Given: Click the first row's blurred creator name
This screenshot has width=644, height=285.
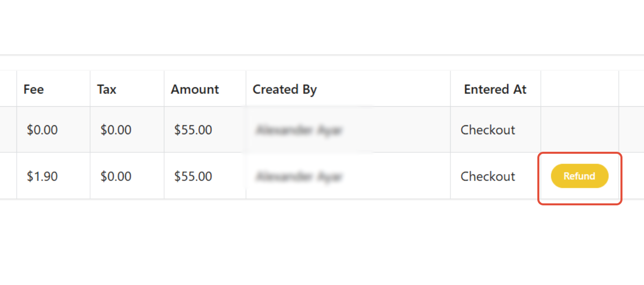Looking at the screenshot, I should tap(299, 130).
